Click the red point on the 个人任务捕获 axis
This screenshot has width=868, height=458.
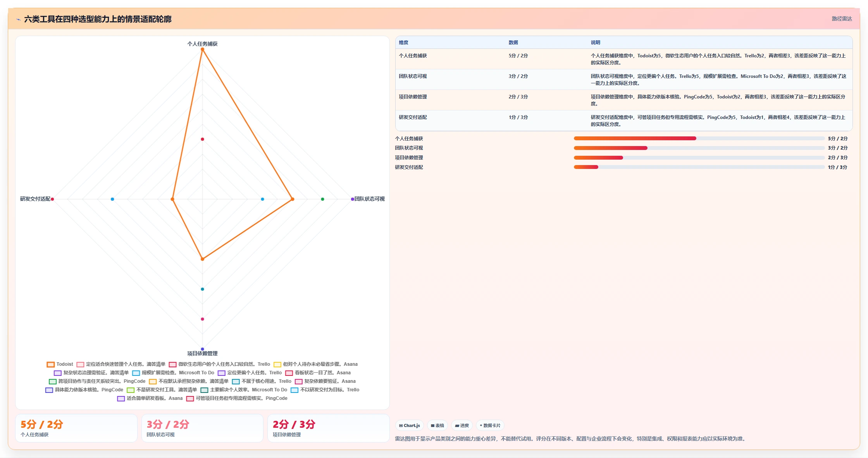[x=202, y=139]
